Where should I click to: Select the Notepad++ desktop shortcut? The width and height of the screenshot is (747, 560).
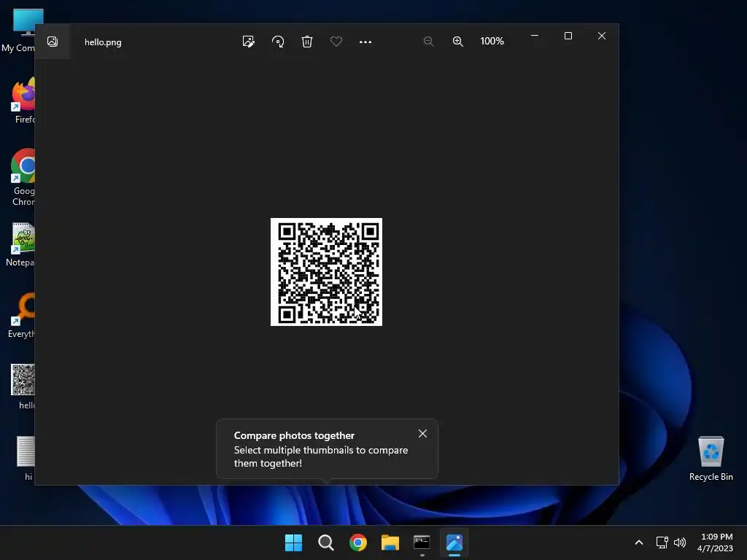click(21, 244)
